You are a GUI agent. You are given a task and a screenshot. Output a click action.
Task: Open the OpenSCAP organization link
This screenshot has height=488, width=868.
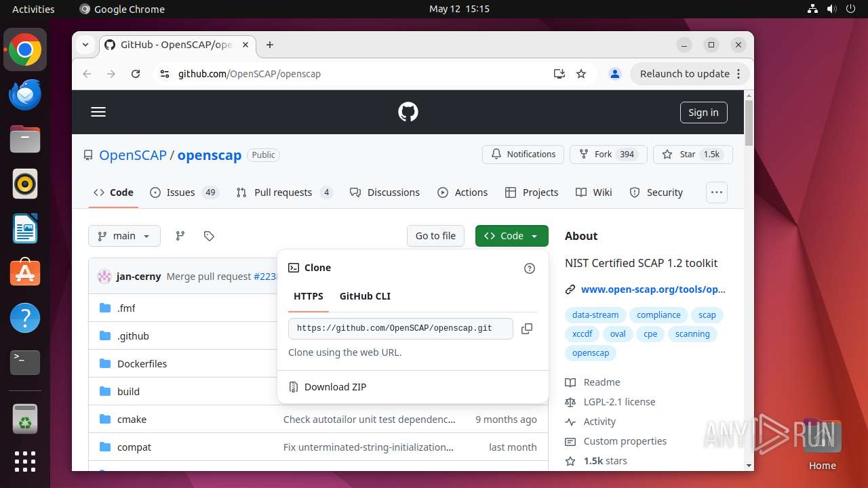(x=133, y=155)
